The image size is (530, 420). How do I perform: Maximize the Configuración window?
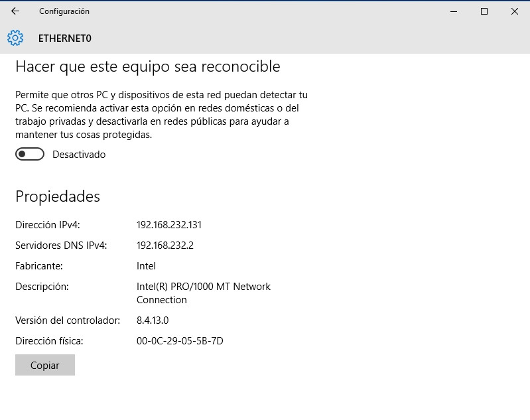tap(484, 11)
